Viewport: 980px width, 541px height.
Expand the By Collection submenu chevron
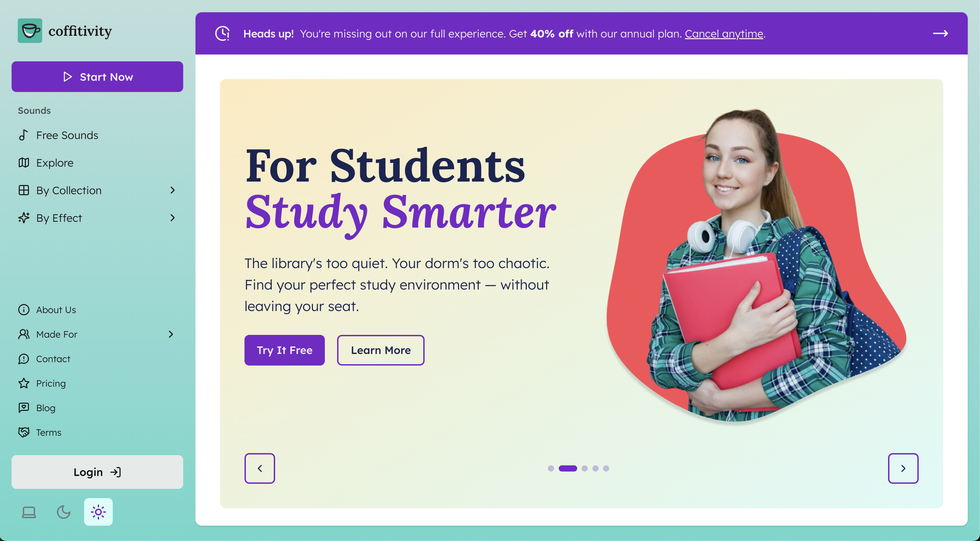tap(173, 190)
